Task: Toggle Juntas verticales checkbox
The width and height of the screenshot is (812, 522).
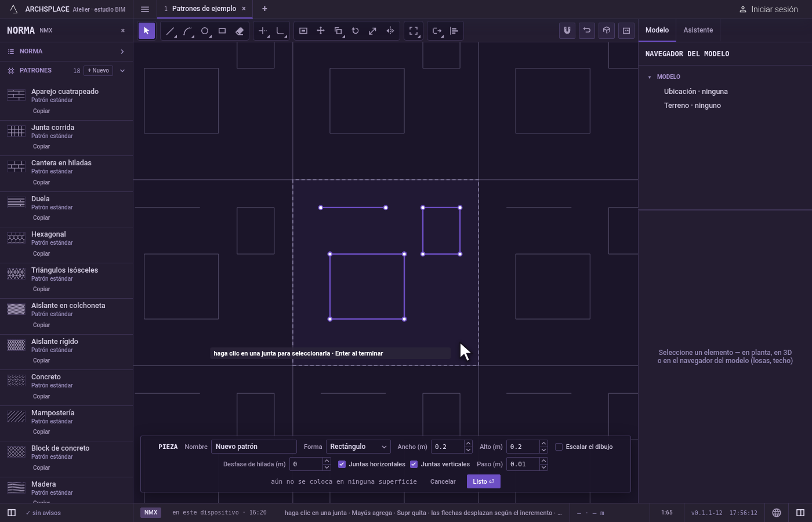Action: 414,464
